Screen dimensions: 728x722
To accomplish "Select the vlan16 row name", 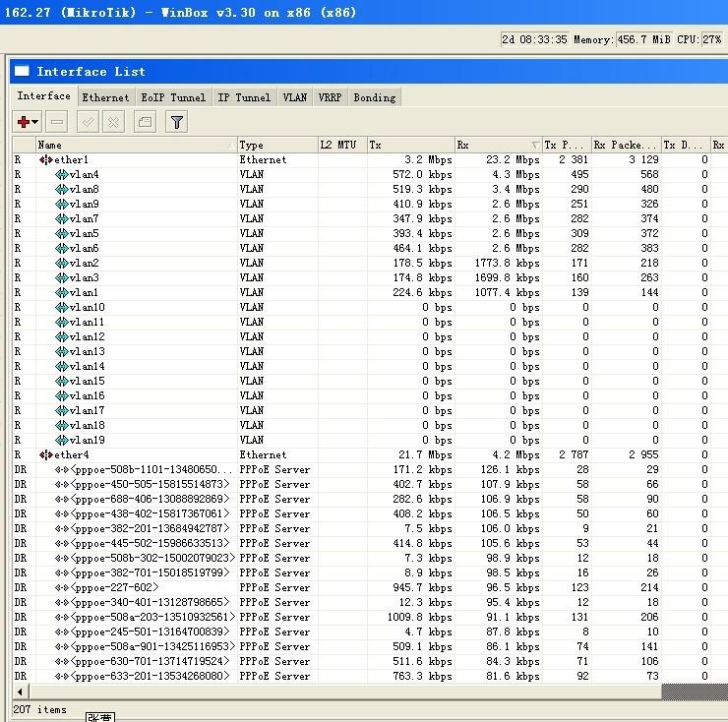I will coord(87,396).
